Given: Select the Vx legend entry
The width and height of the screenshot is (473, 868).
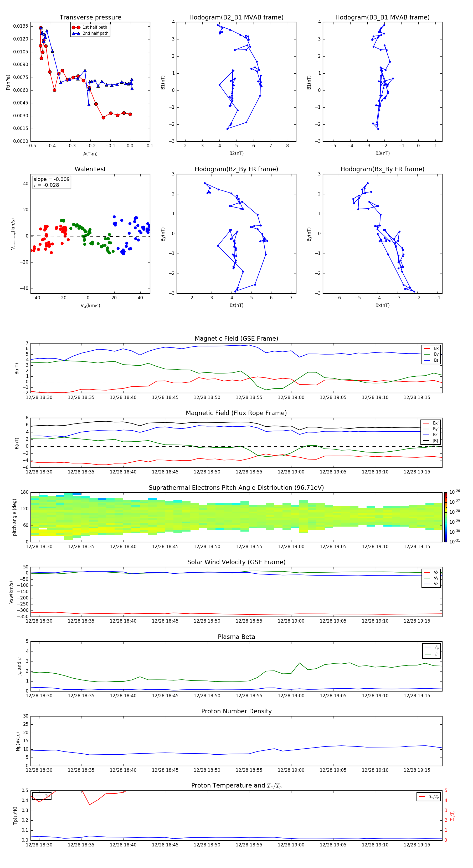Looking at the screenshot, I should click(x=431, y=572).
